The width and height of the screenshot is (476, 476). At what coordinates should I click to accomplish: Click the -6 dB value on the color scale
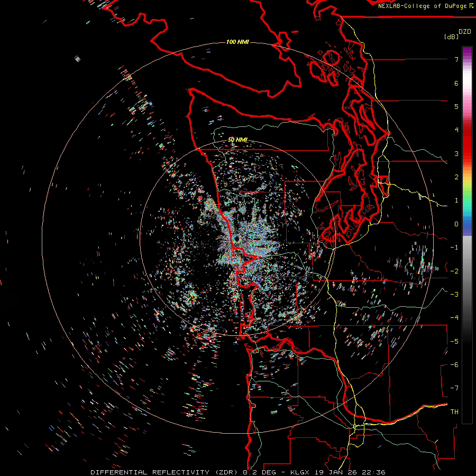click(x=454, y=364)
